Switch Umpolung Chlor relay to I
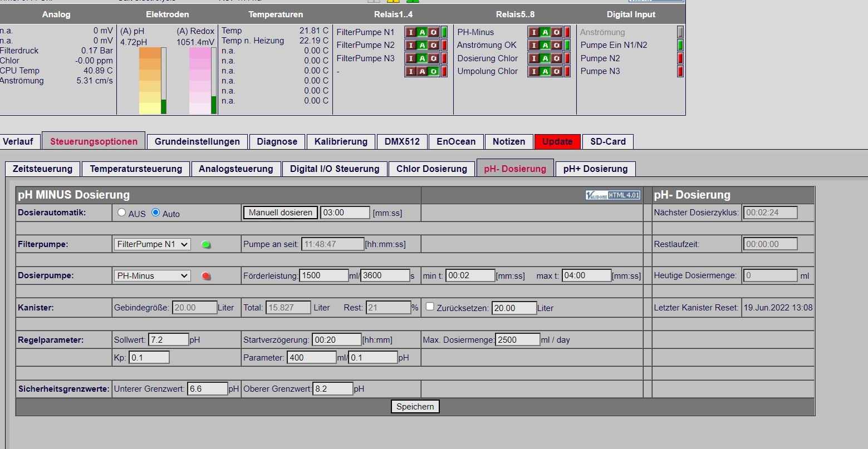The width and height of the screenshot is (868, 449). 534,71
